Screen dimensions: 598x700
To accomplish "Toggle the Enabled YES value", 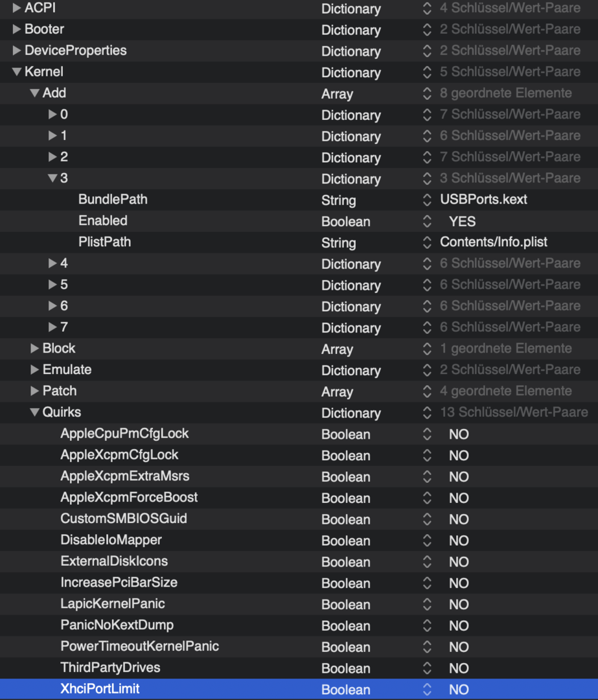I will coord(462,222).
